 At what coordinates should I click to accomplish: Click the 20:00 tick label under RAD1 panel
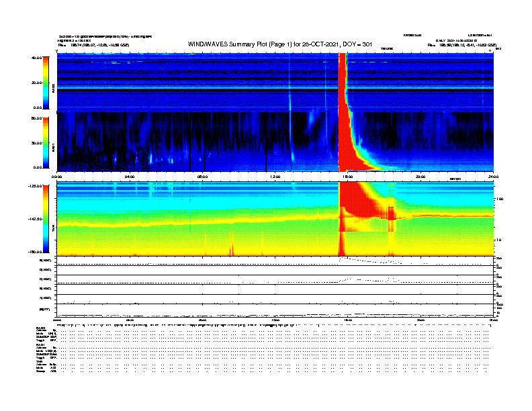coord(420,177)
